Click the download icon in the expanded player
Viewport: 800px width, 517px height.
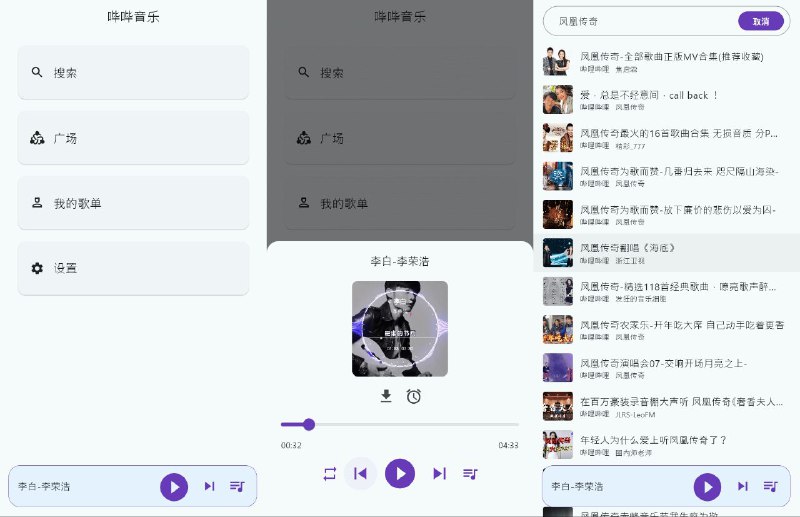click(386, 396)
